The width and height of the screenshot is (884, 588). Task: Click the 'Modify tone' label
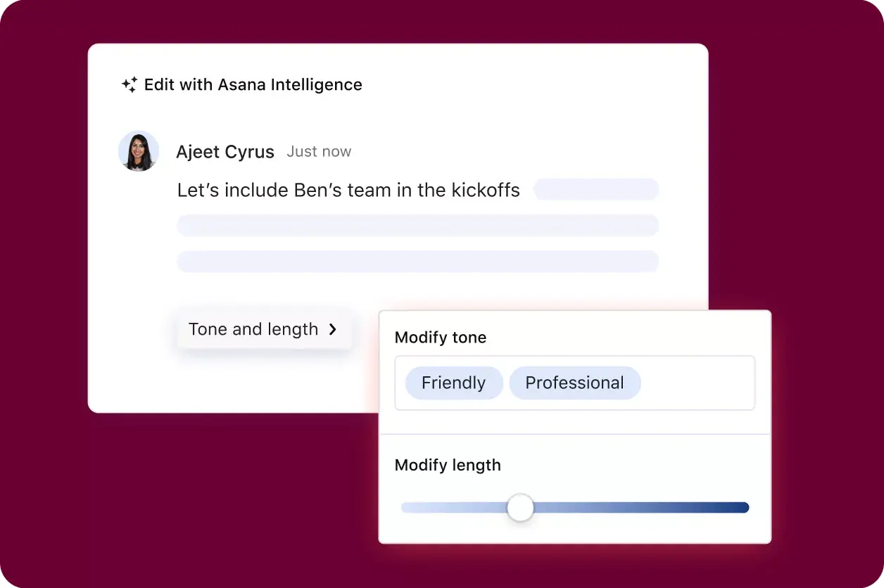[x=441, y=338]
